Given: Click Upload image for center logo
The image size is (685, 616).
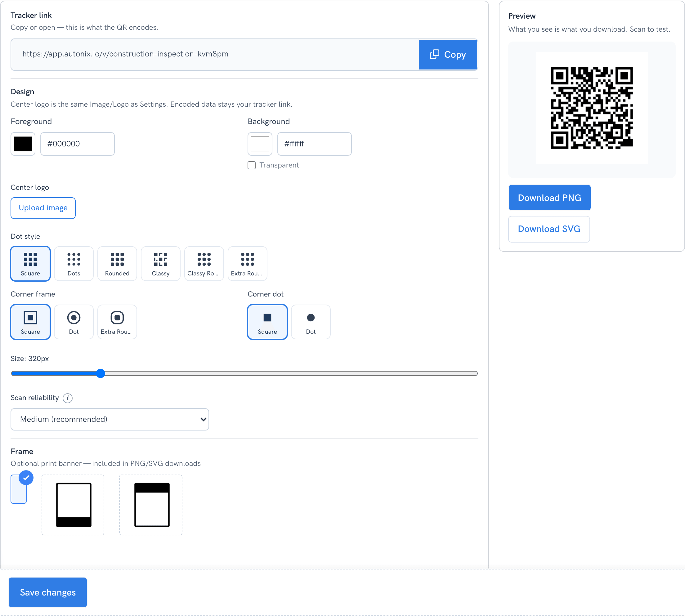Looking at the screenshot, I should (x=43, y=208).
